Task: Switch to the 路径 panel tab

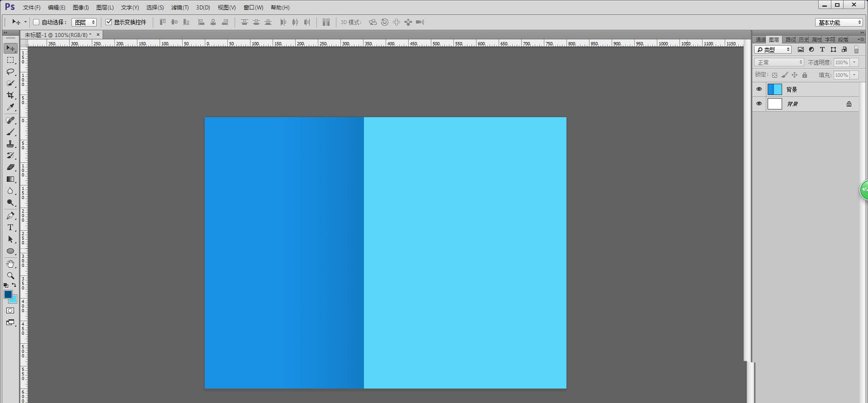Action: (790, 40)
